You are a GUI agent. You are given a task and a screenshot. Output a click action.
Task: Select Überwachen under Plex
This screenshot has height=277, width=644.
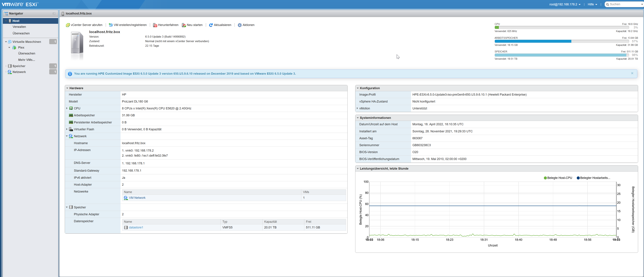(x=26, y=53)
